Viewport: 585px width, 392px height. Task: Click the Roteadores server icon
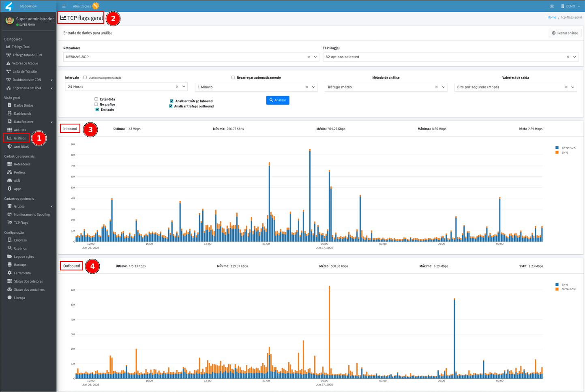(x=10, y=164)
